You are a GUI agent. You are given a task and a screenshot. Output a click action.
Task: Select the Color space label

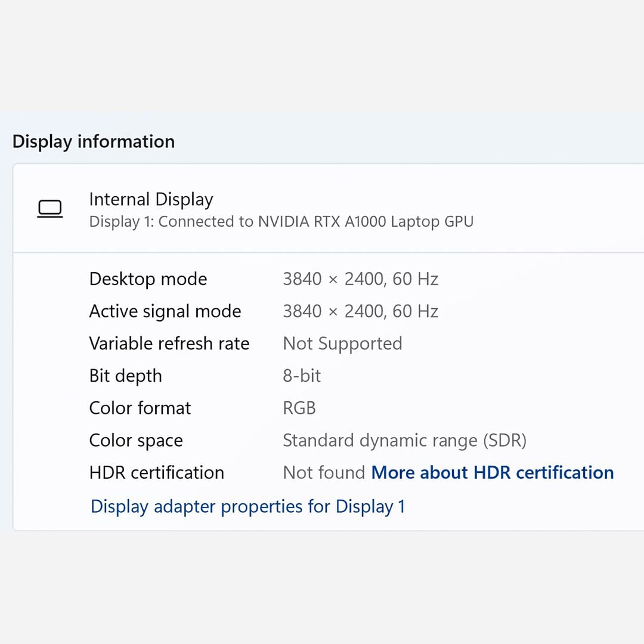pos(136,441)
